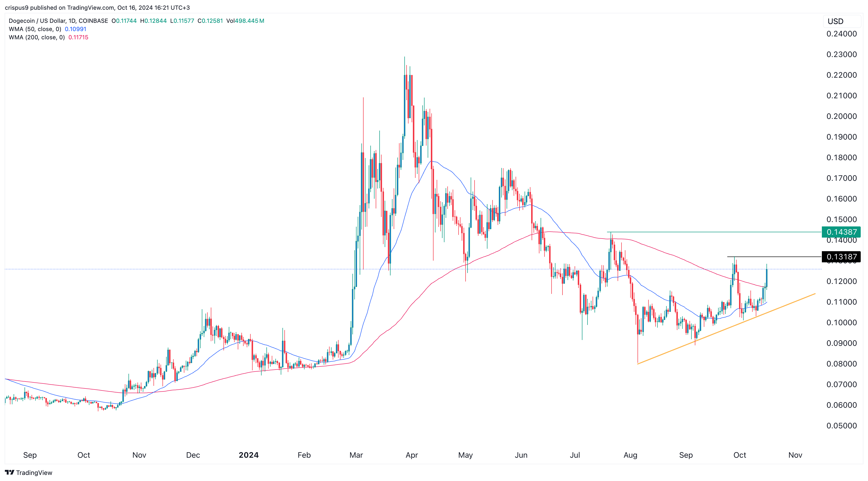Image resolution: width=868 pixels, height=481 pixels.
Task: Click the Aug label on time axis
Action: [x=630, y=455]
